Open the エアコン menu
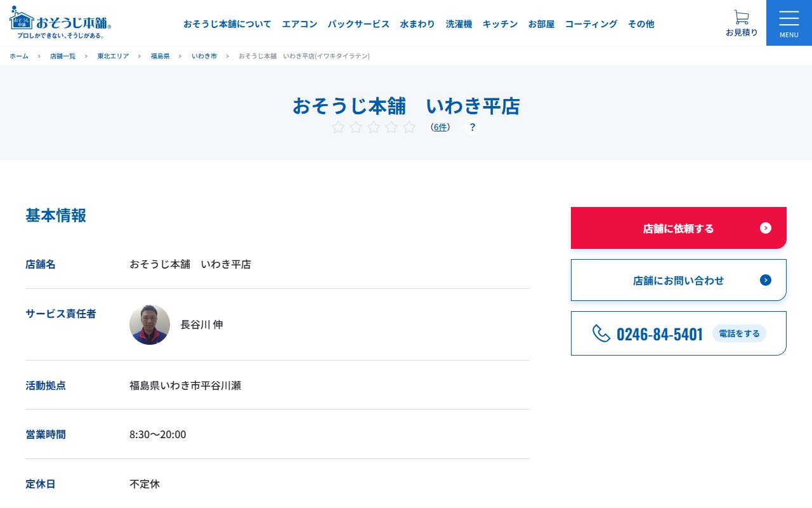This screenshot has width=812, height=508. click(x=299, y=24)
